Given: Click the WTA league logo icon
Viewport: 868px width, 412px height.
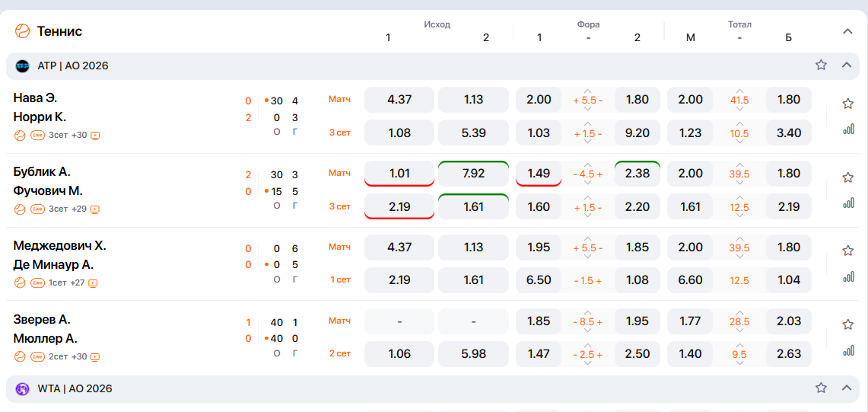Looking at the screenshot, I should point(22,389).
